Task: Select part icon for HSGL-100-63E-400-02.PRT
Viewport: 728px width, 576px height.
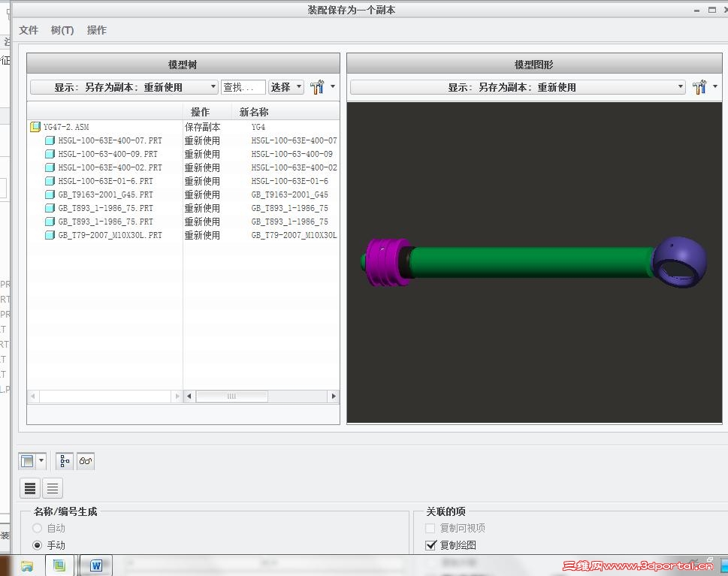Action: tap(50, 167)
